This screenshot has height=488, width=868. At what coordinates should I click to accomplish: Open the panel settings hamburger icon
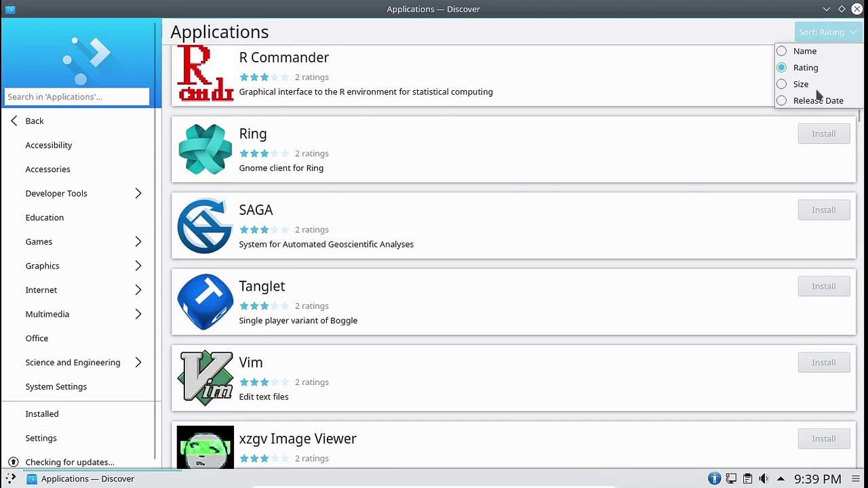(x=856, y=479)
